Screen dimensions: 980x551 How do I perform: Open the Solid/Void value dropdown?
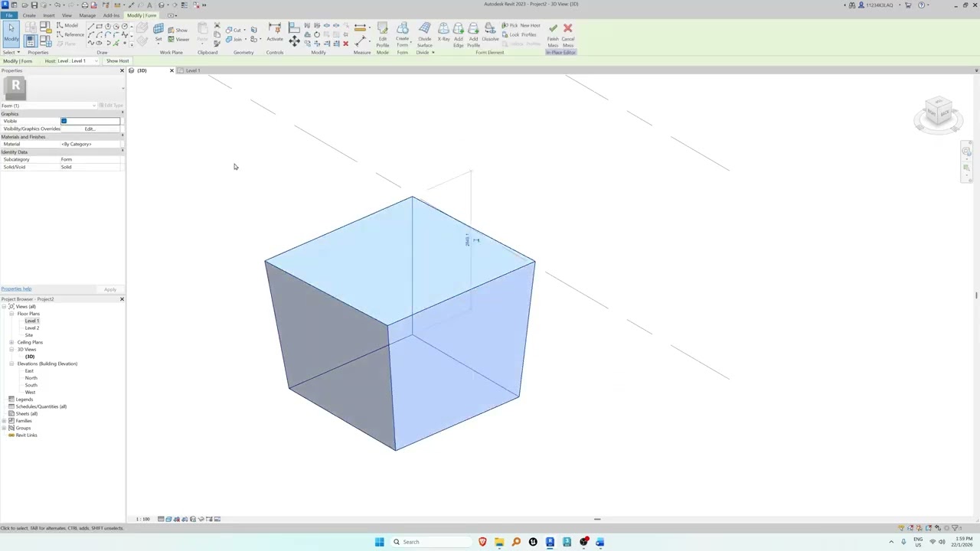[90, 167]
